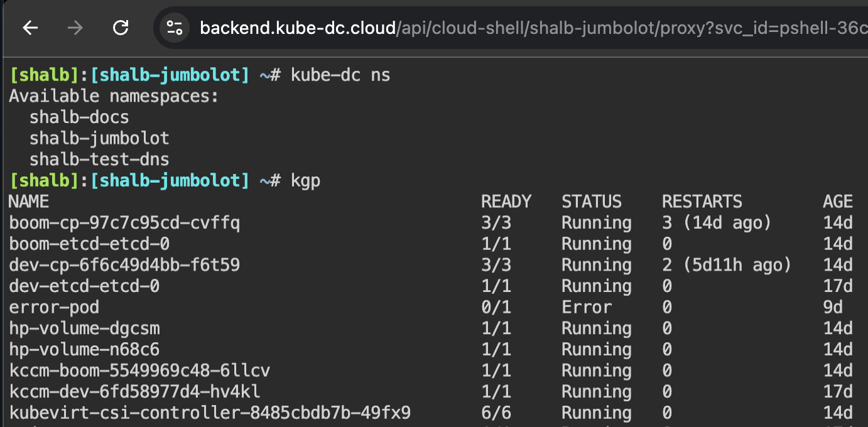Click pod boom-cp-97c7c95cd-cvffq

tap(124, 223)
